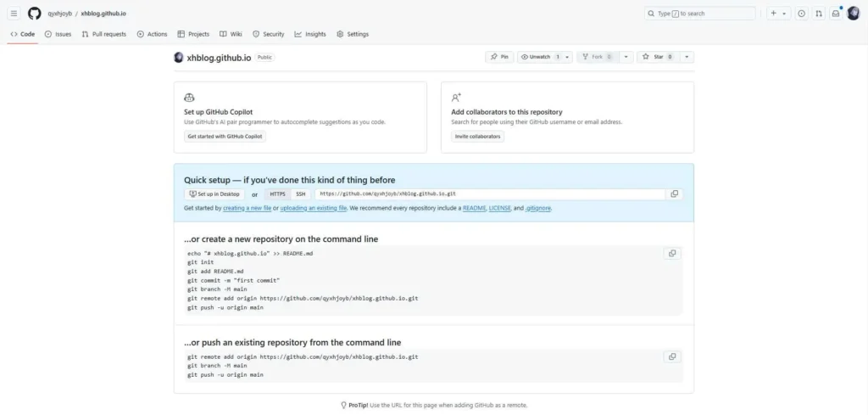The width and height of the screenshot is (868, 415).
Task: Copy the repository URL to clipboard
Action: click(x=675, y=193)
